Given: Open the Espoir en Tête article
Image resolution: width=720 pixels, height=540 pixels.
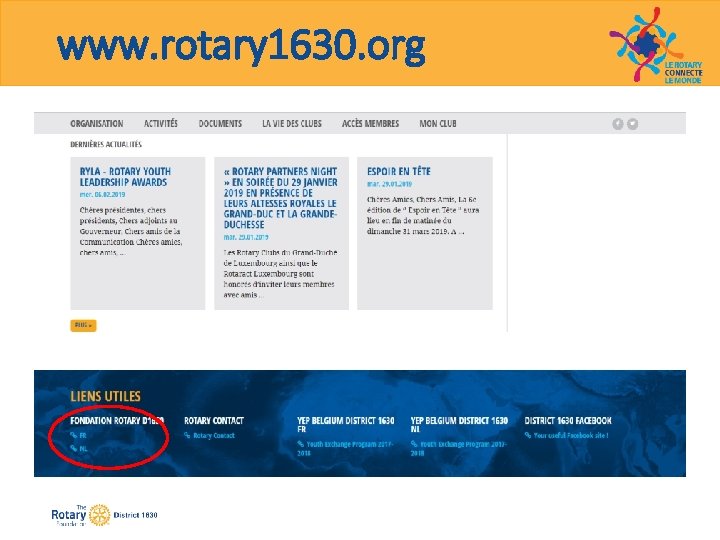Looking at the screenshot, I should pyautogui.click(x=399, y=171).
